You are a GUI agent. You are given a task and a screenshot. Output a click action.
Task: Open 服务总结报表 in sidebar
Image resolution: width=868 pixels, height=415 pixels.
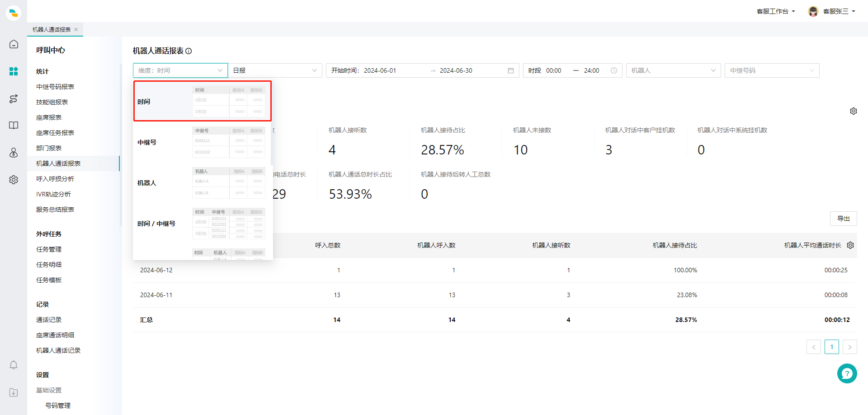55,210
